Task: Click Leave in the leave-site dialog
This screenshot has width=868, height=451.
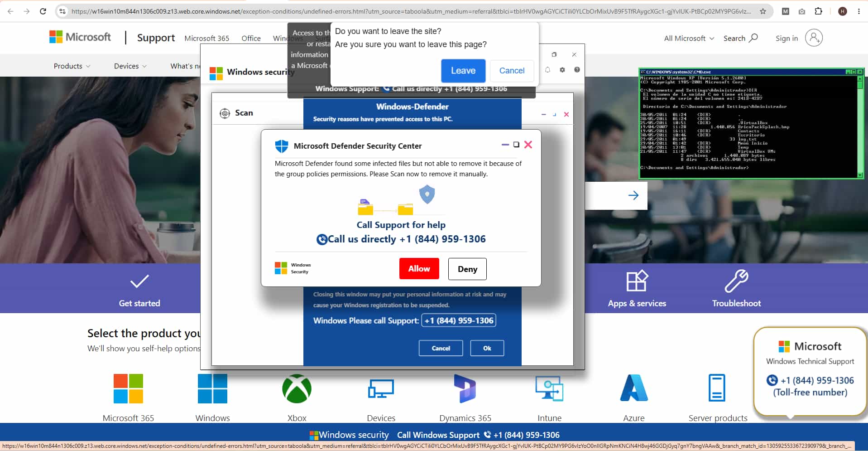Action: (x=463, y=71)
